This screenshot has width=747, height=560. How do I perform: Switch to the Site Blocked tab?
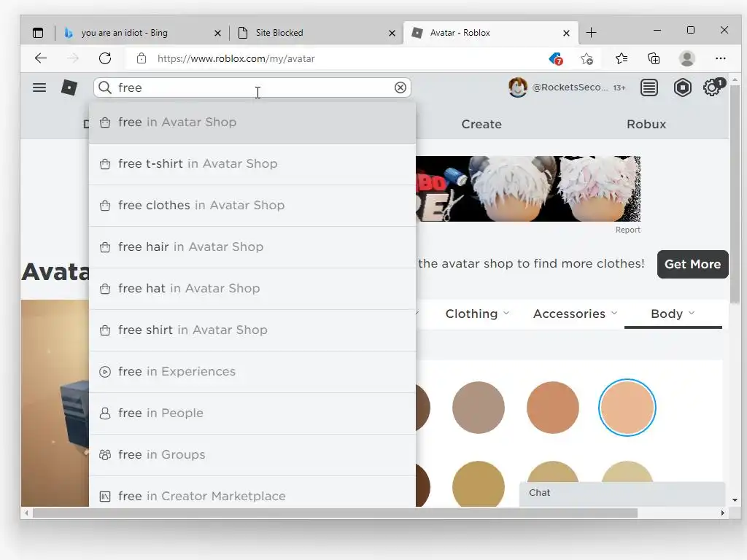(x=315, y=33)
